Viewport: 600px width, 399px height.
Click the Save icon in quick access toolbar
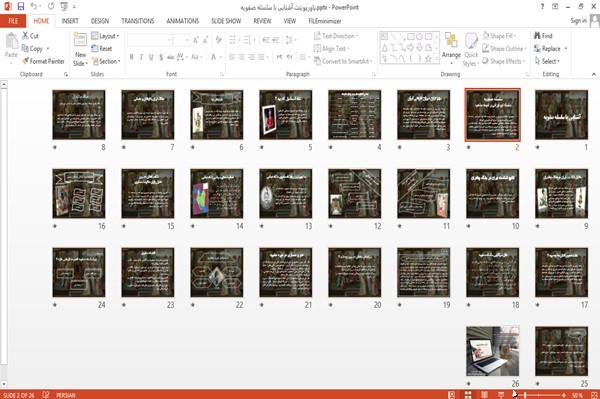[x=21, y=6]
